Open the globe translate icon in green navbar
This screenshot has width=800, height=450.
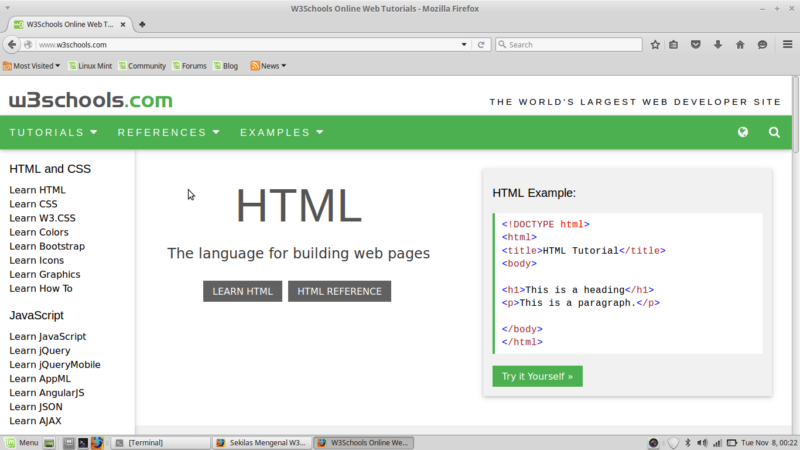click(x=743, y=132)
